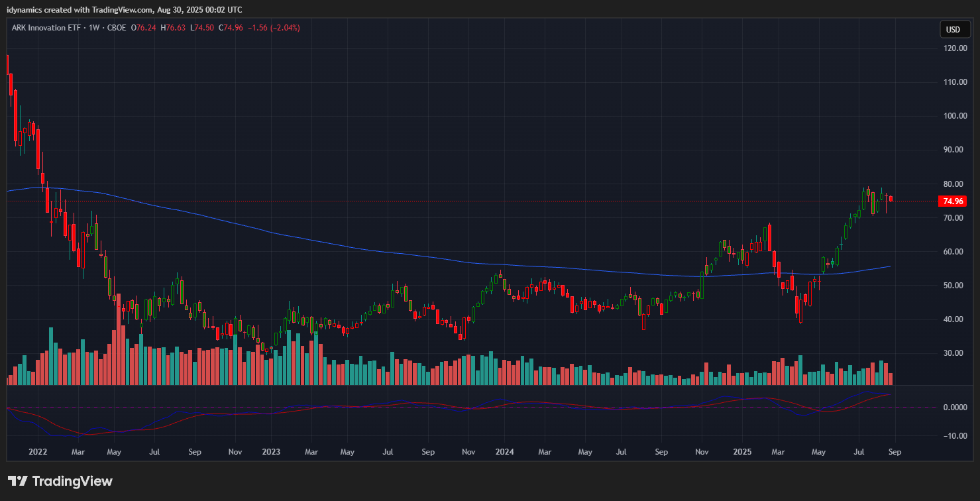Click the close value C74.96
980x501 pixels.
(x=231, y=28)
